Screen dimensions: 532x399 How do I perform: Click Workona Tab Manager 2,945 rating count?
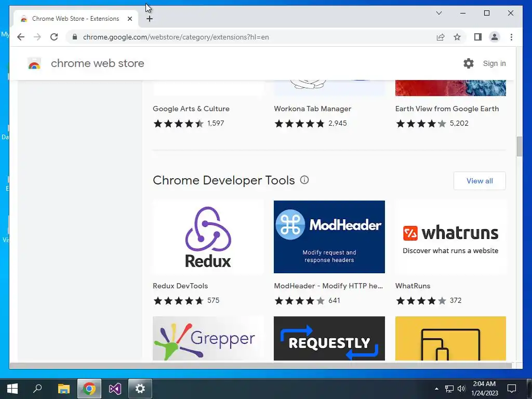click(x=337, y=124)
